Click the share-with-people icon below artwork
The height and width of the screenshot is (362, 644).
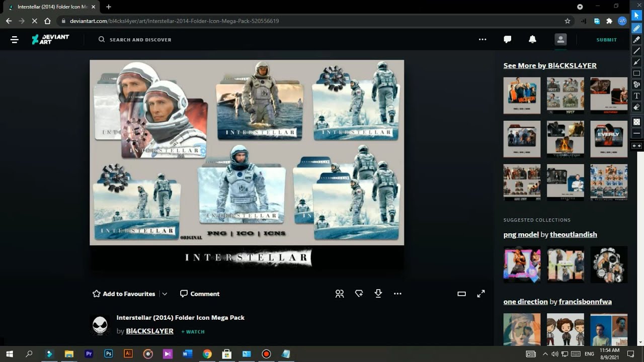tap(340, 294)
